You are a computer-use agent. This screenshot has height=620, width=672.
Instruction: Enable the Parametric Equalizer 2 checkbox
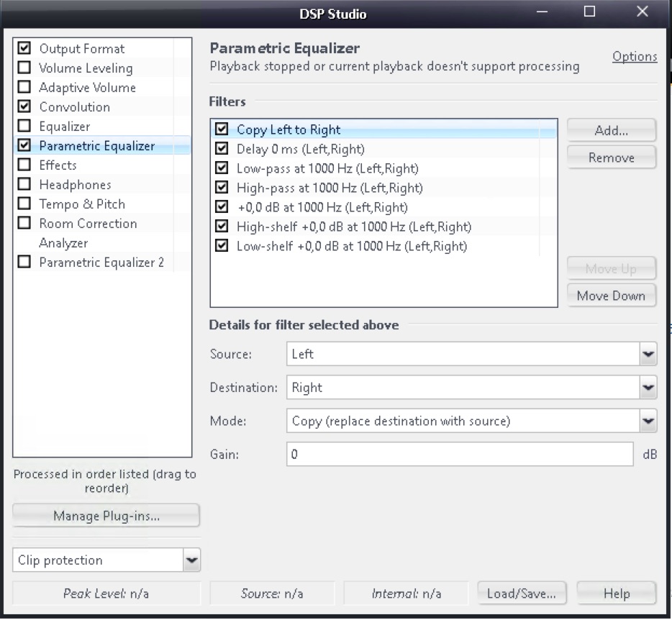pyautogui.click(x=24, y=261)
